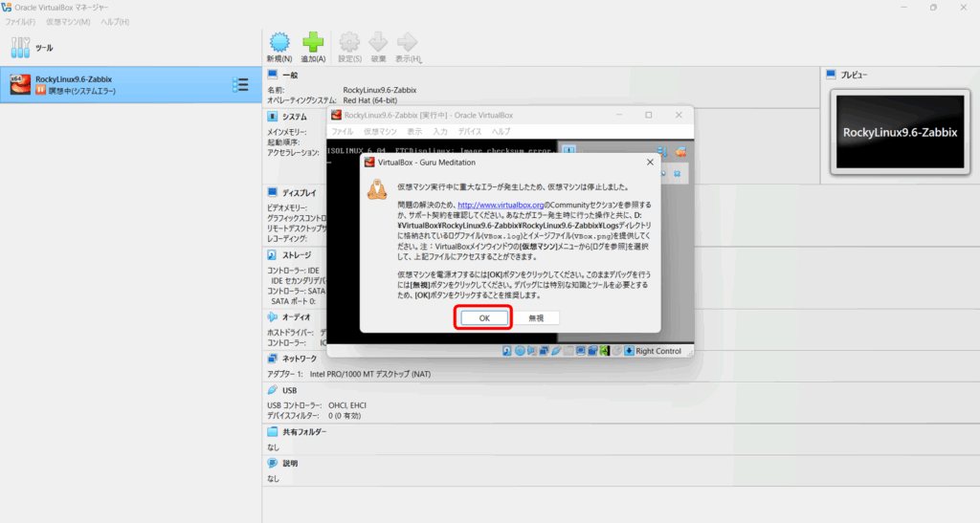Open ファイル(F) menu in VirtualBox Manager
This screenshot has width=980, height=523.
tap(20, 22)
